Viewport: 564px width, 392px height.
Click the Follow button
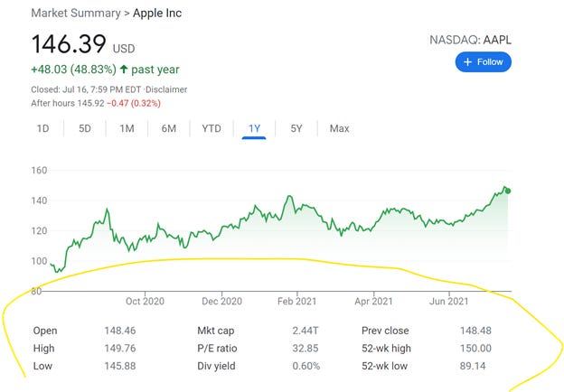point(483,61)
